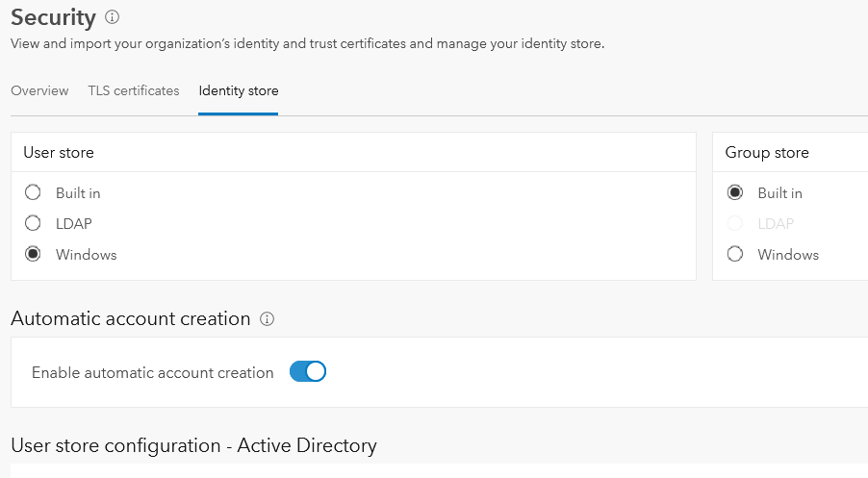Click the info icon next to Security
The image size is (868, 478).
point(113,17)
